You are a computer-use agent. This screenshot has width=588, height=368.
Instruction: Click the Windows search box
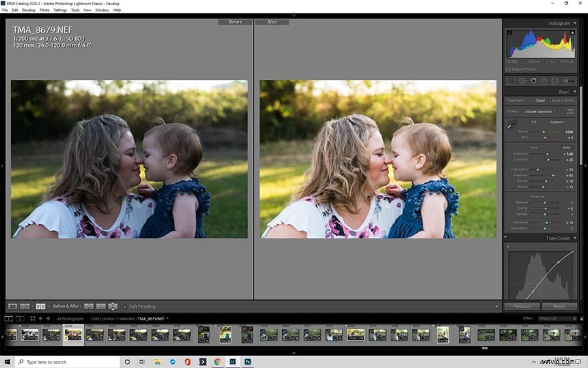click(x=67, y=361)
